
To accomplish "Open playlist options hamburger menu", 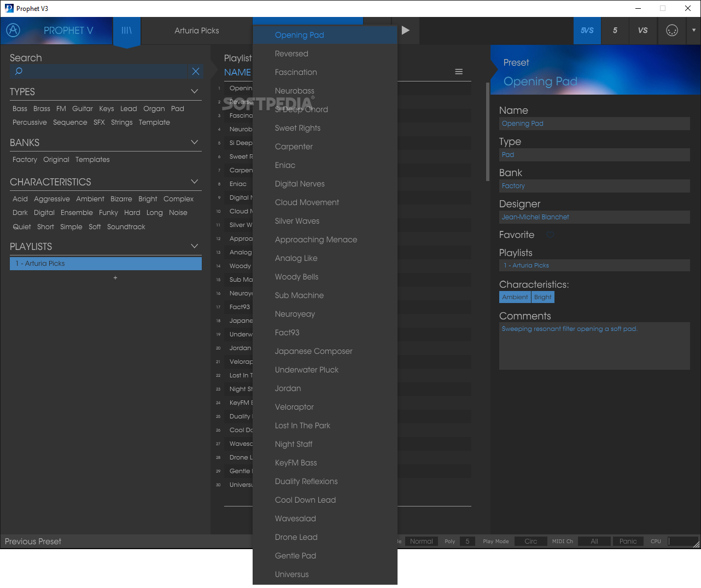I will click(x=459, y=72).
